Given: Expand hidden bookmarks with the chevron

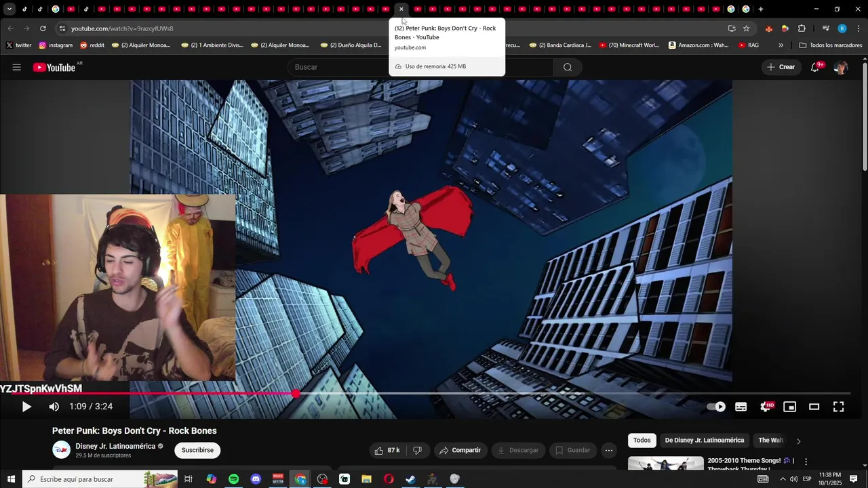Looking at the screenshot, I should click(x=781, y=45).
